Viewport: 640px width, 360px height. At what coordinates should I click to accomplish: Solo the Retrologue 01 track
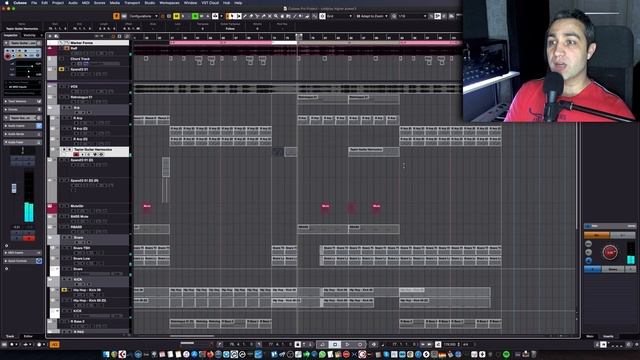click(67, 97)
